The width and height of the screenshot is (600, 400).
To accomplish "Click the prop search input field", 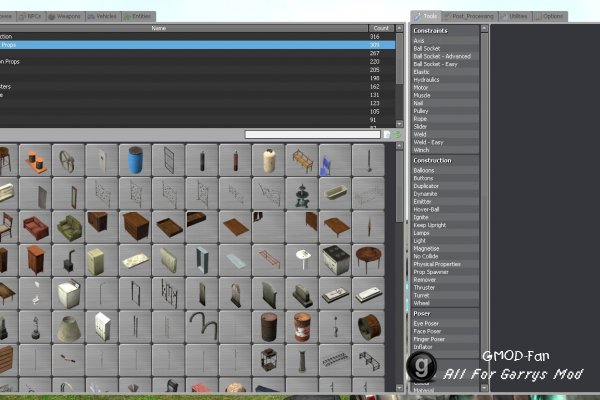I will coord(313,134).
